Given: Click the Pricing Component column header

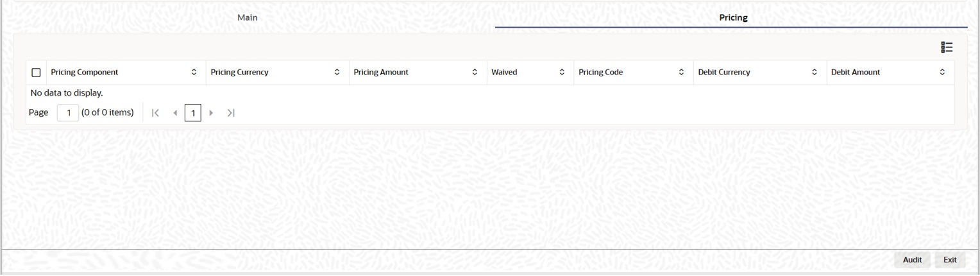Looking at the screenshot, I should click(85, 73).
